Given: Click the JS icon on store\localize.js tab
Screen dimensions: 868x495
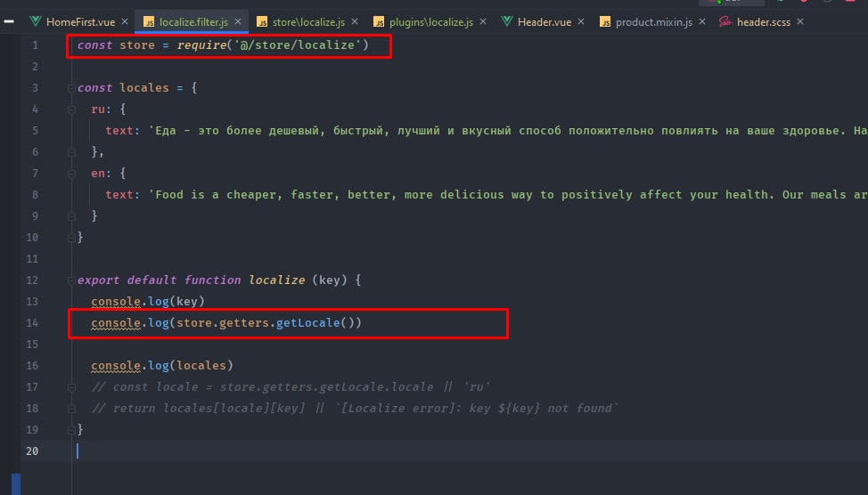Looking at the screenshot, I should click(x=262, y=22).
